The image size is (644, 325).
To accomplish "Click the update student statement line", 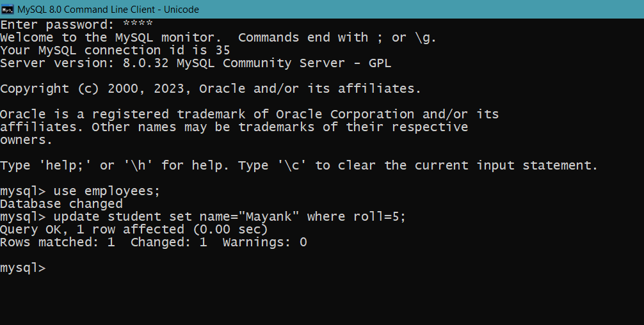I will point(203,217).
